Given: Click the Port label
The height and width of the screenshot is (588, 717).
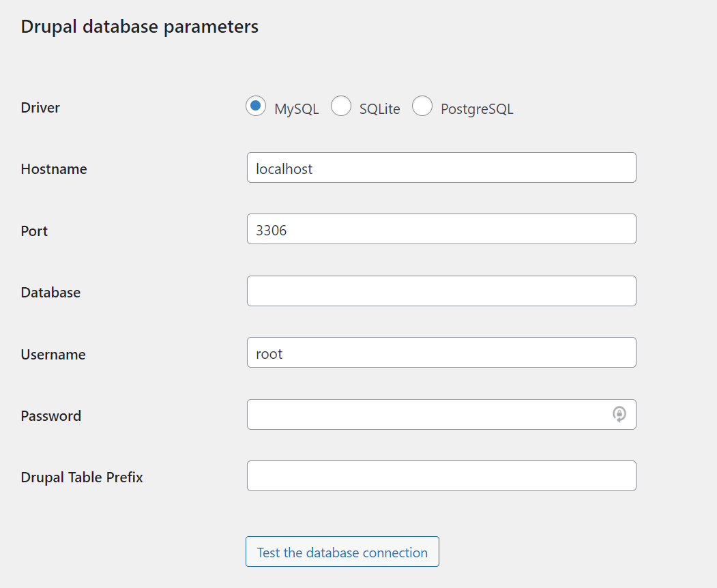Looking at the screenshot, I should (34, 231).
